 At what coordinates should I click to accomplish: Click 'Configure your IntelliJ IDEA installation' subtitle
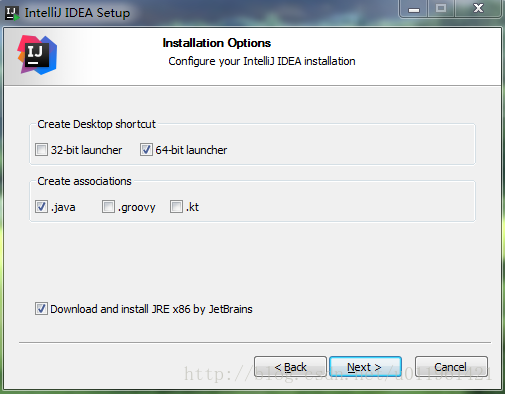(x=262, y=61)
